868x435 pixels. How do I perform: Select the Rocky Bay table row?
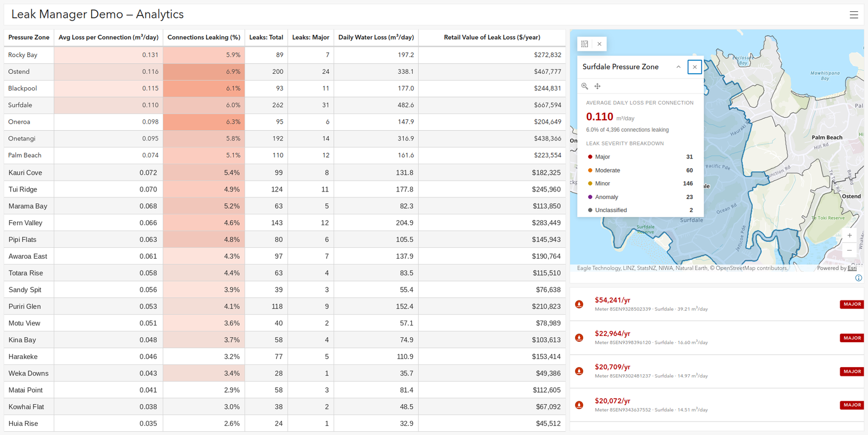click(285, 55)
